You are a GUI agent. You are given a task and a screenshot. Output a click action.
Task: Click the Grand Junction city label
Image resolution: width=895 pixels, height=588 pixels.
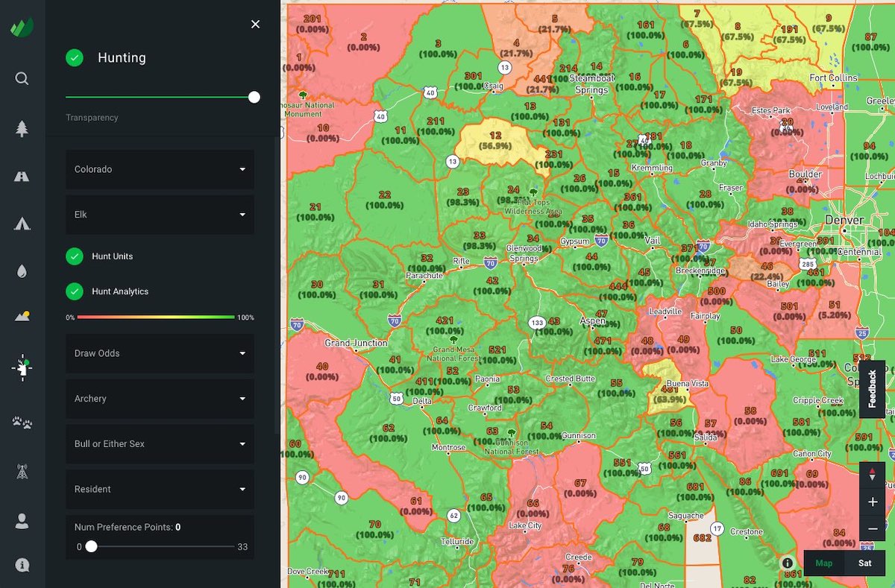click(356, 343)
